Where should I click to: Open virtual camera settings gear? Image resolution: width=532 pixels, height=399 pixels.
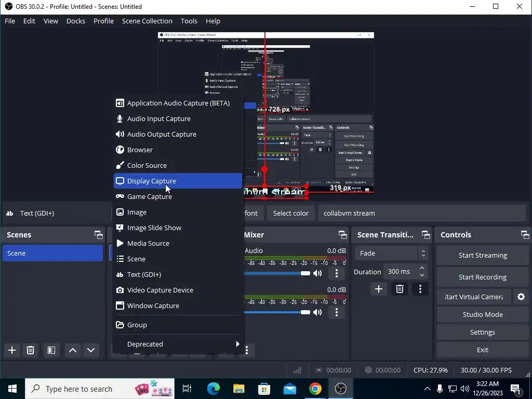pos(521,297)
